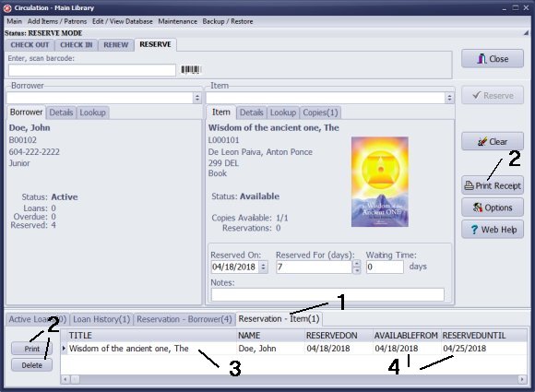Select the RESERVE tab
Screen dimensions: 535x392
coord(155,44)
